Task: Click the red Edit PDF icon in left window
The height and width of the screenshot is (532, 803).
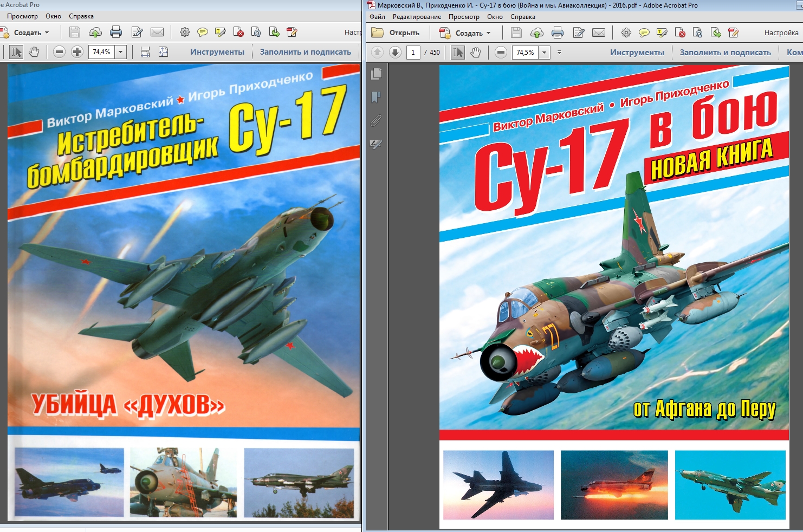Action: 292,32
